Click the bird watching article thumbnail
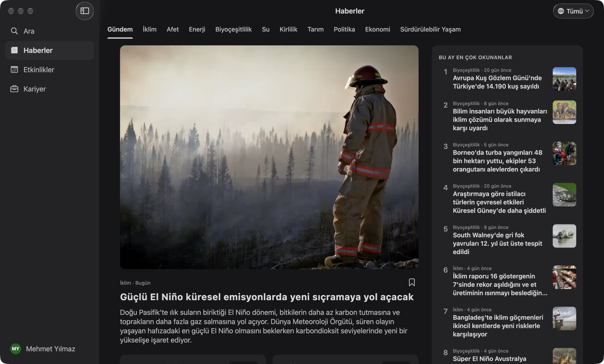Screen dimensions: 604x364 (565, 79)
